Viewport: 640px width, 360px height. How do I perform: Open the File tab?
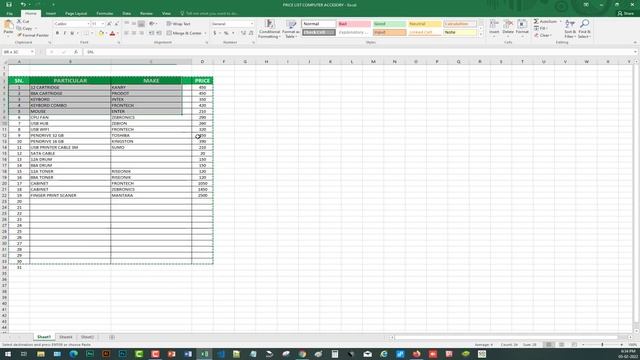(9, 13)
